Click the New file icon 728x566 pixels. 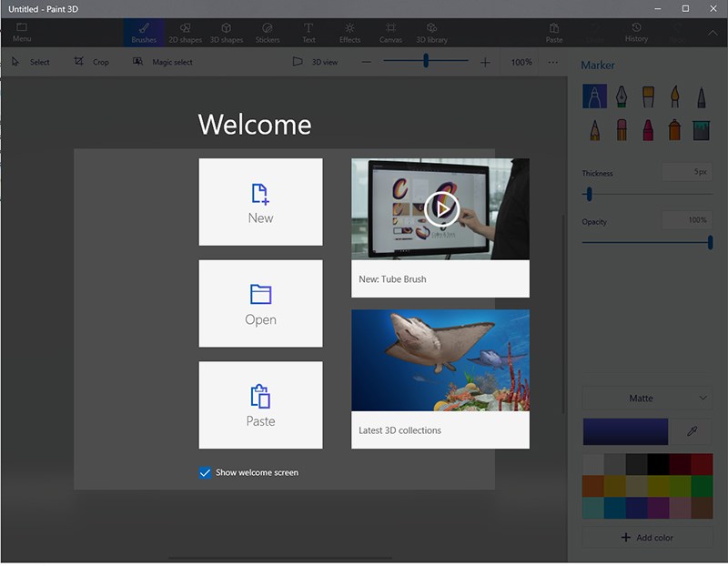(x=260, y=193)
